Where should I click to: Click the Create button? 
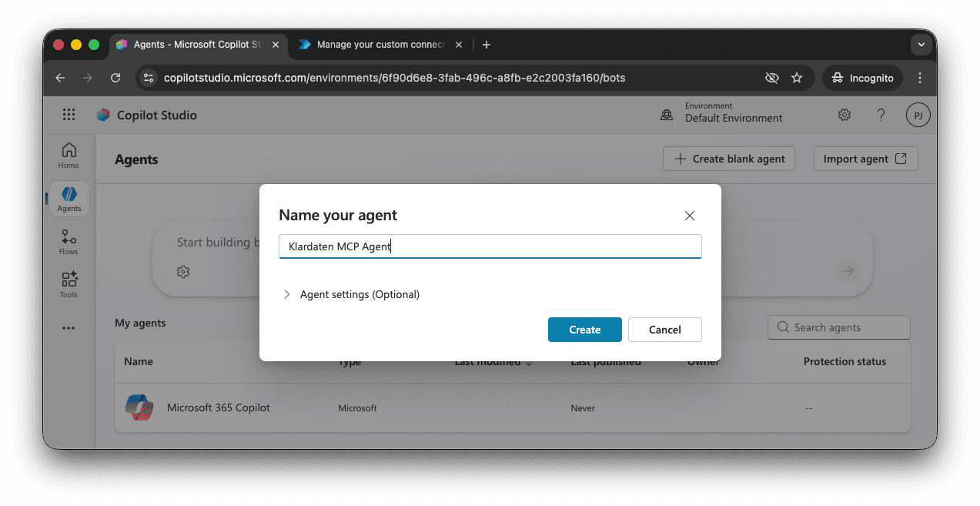tap(585, 330)
